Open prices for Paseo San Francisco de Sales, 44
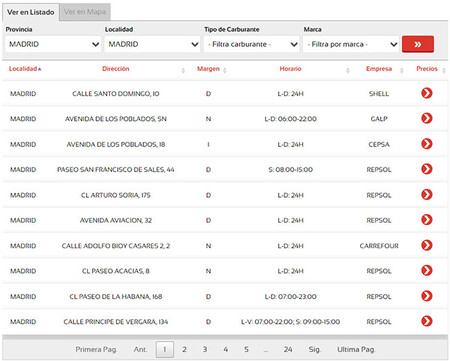This screenshot has height=361, width=450. tap(427, 169)
